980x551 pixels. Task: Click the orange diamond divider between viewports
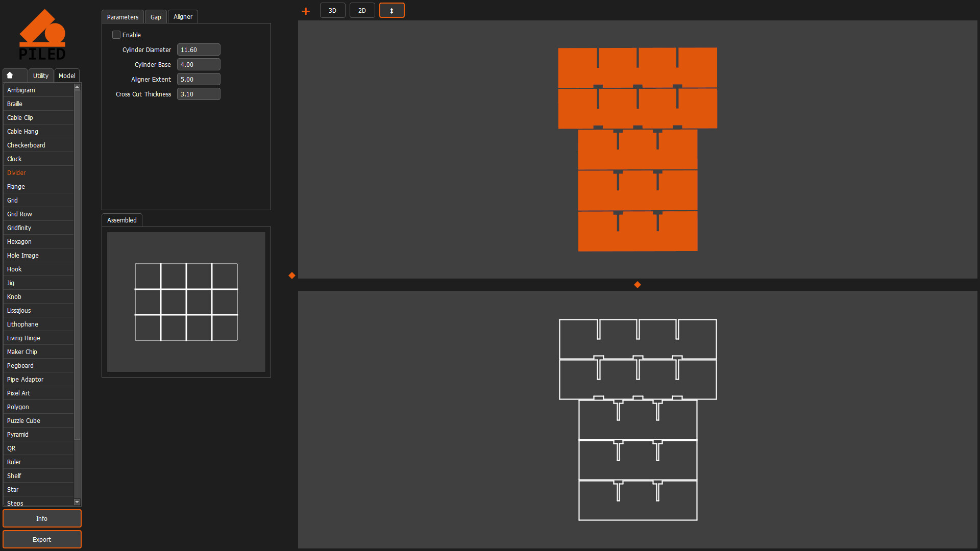[x=638, y=285]
